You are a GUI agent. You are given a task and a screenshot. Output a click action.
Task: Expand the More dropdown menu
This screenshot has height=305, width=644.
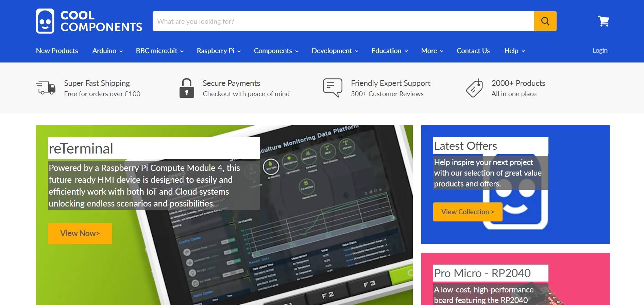[432, 51]
